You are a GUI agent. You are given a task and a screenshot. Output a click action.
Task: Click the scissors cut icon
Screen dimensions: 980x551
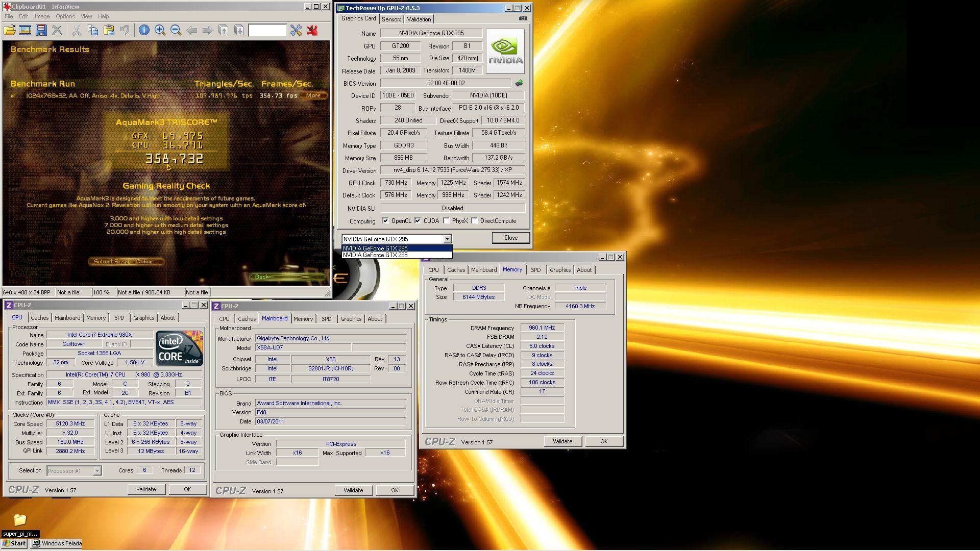(77, 31)
